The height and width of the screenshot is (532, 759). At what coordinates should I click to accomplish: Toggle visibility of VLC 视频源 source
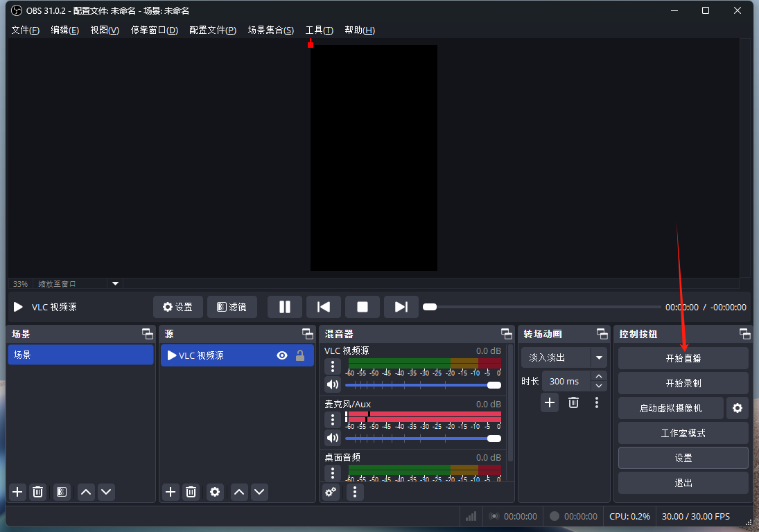pyautogui.click(x=282, y=355)
